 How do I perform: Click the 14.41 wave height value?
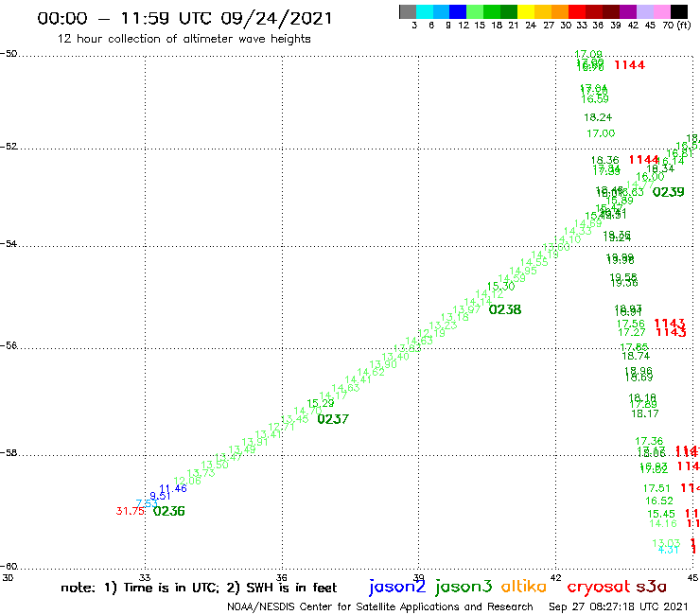[x=358, y=379]
